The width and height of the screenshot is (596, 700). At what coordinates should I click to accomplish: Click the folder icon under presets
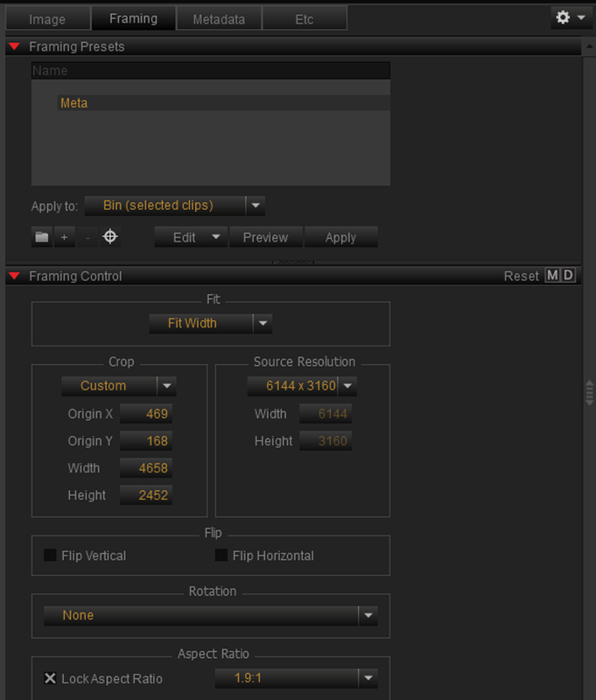42,236
